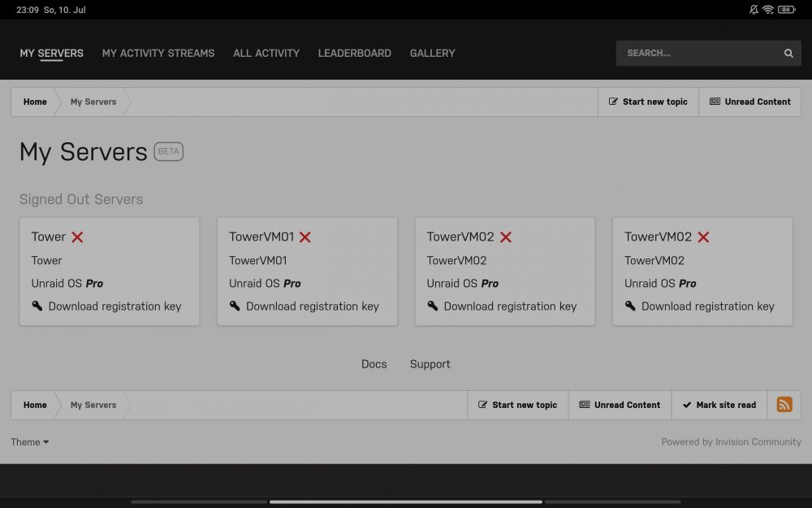812x508 pixels.
Task: Click Home in the bottom breadcrumb
Action: point(35,405)
